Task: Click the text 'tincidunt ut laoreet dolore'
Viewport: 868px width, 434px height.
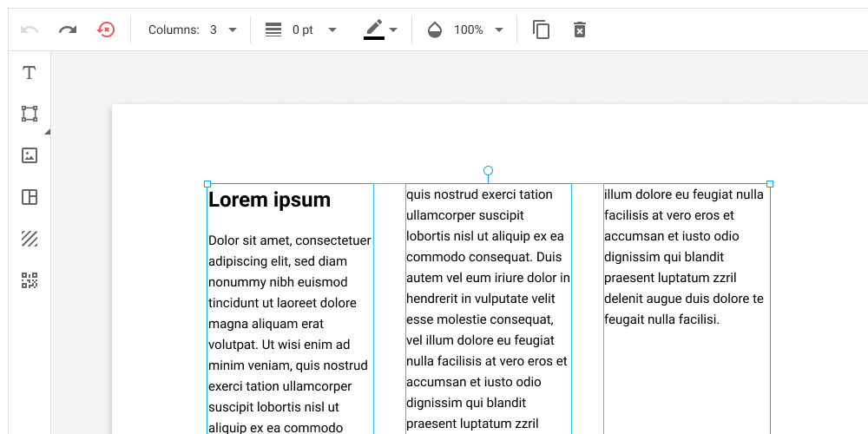Action: coord(282,303)
